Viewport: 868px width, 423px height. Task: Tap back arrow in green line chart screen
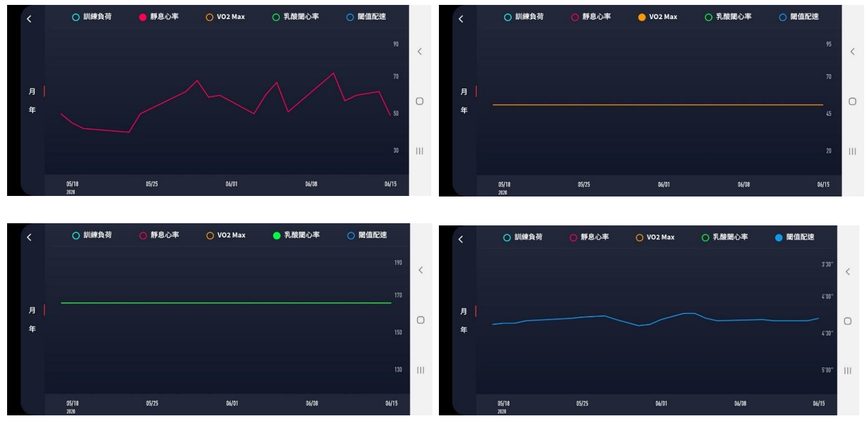(29, 237)
